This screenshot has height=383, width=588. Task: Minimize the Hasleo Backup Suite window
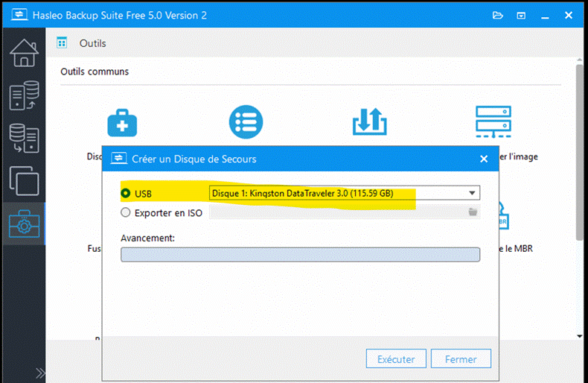[x=546, y=16]
